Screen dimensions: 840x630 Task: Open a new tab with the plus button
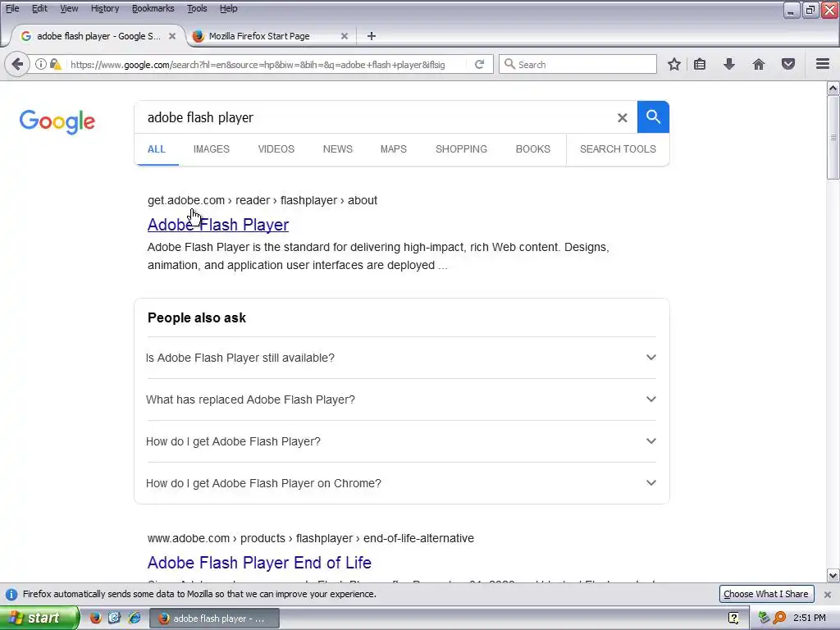tap(372, 36)
